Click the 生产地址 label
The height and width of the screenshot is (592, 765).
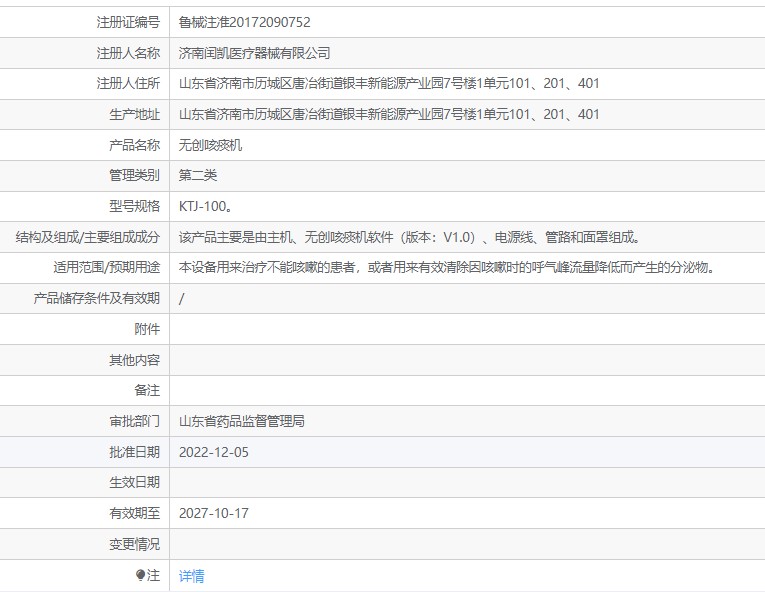[x=135, y=114]
